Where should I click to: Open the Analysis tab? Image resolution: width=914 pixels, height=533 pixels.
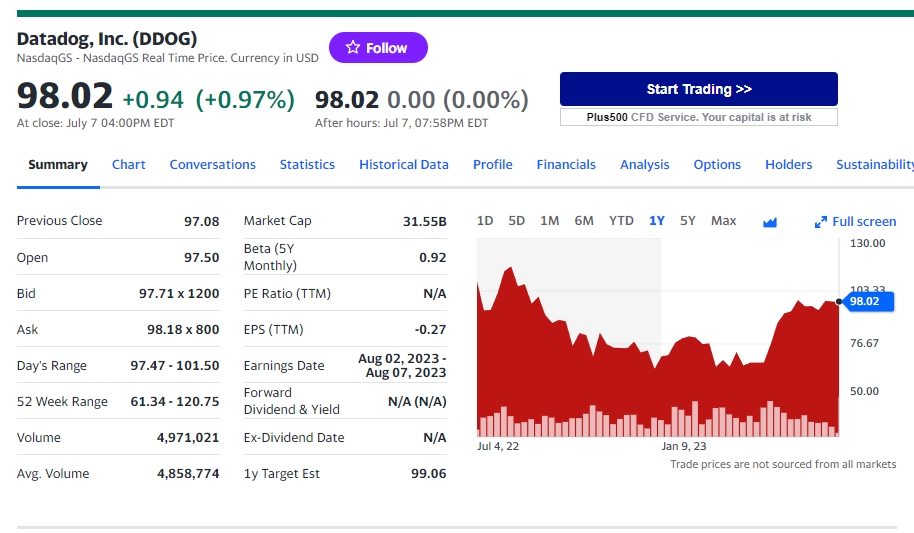point(645,164)
